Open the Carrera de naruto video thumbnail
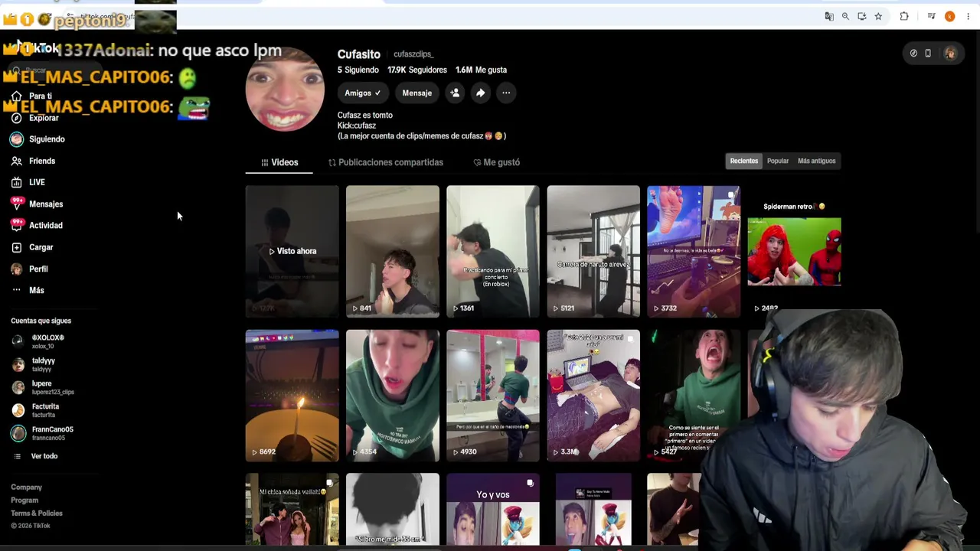 593,251
